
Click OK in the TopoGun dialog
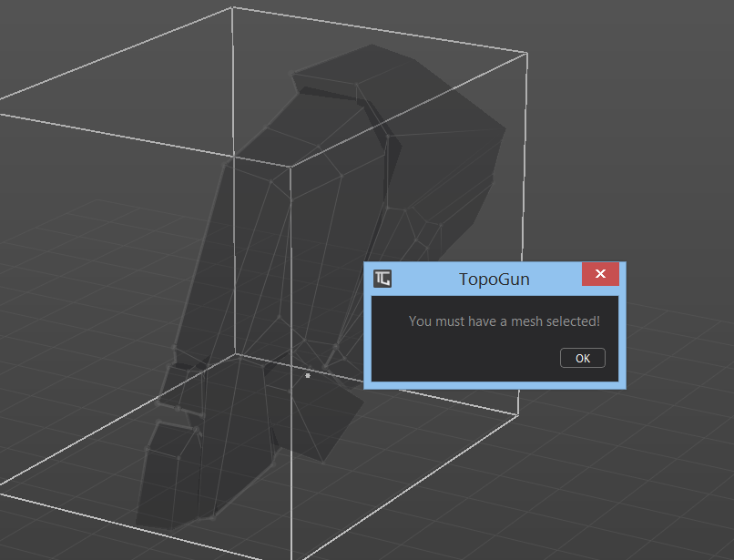582,358
